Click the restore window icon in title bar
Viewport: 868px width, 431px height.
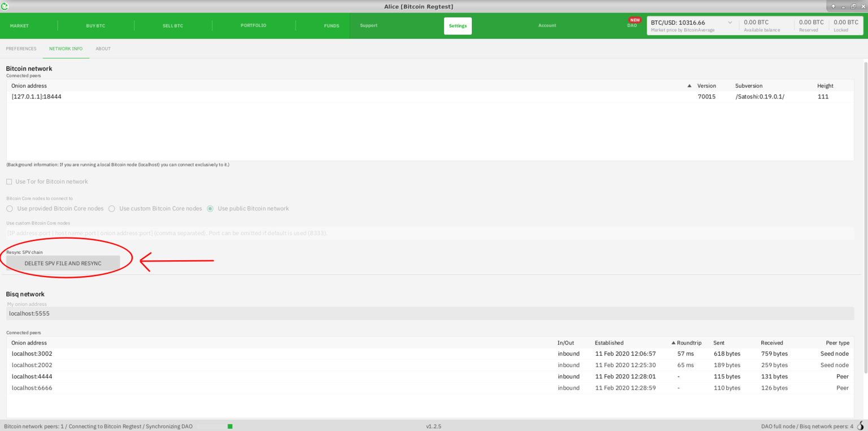point(853,6)
